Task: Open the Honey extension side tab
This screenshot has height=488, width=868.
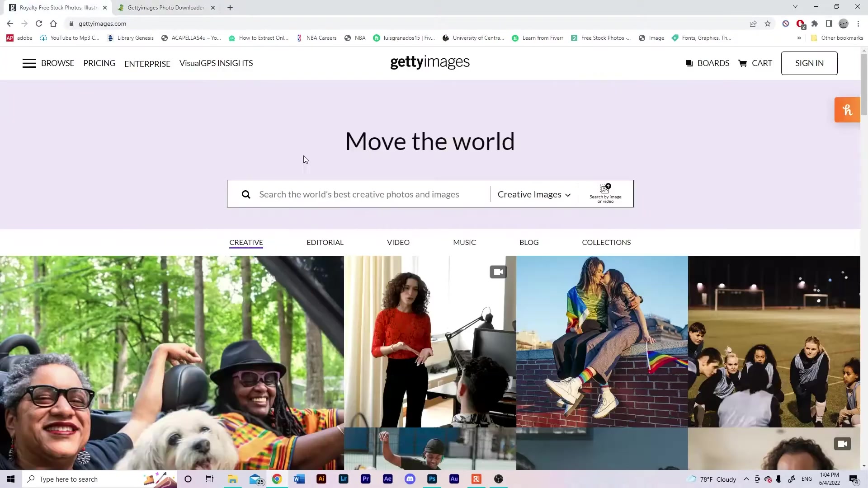Action: 847,109
